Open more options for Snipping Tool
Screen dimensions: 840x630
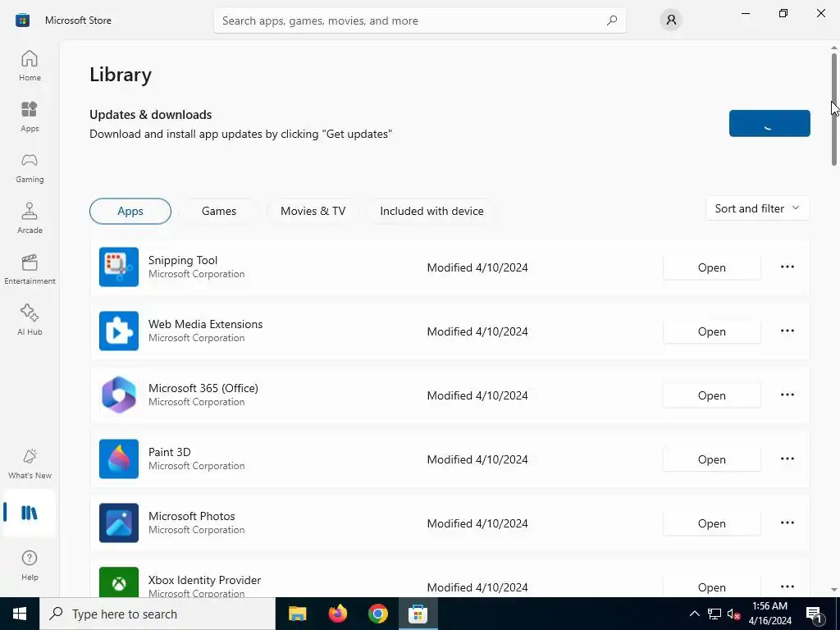[787, 267]
